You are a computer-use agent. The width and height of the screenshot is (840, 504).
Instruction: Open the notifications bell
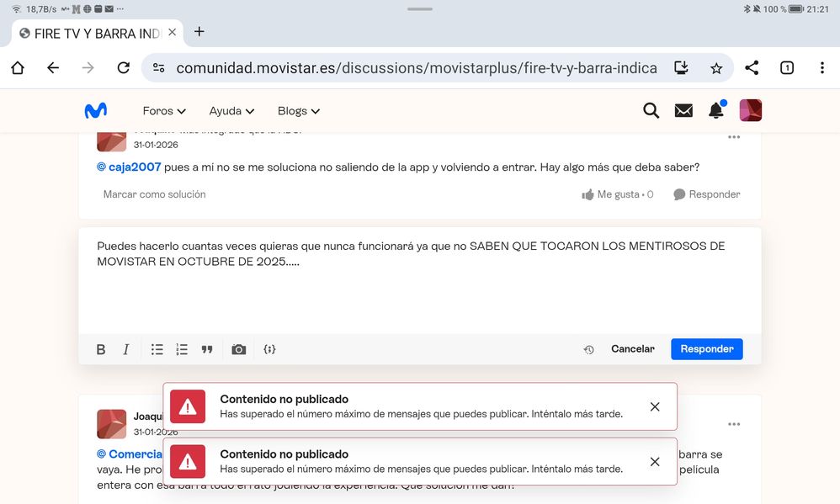coord(716,110)
